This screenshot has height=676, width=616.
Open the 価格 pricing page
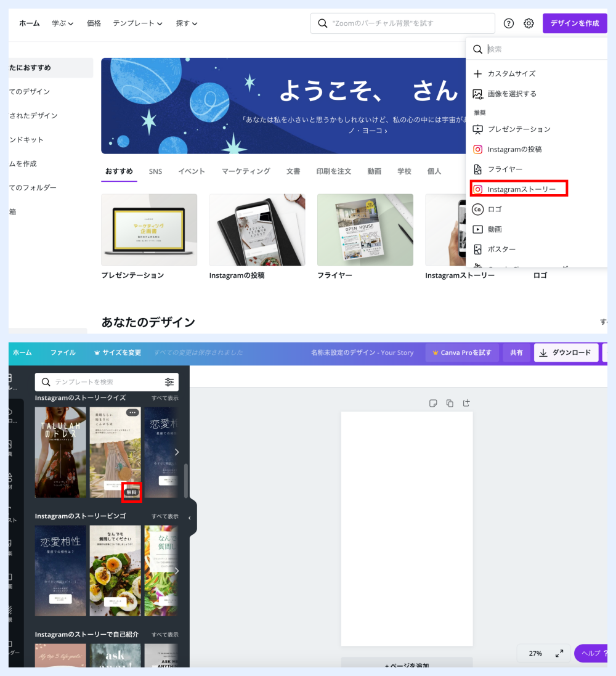point(94,23)
